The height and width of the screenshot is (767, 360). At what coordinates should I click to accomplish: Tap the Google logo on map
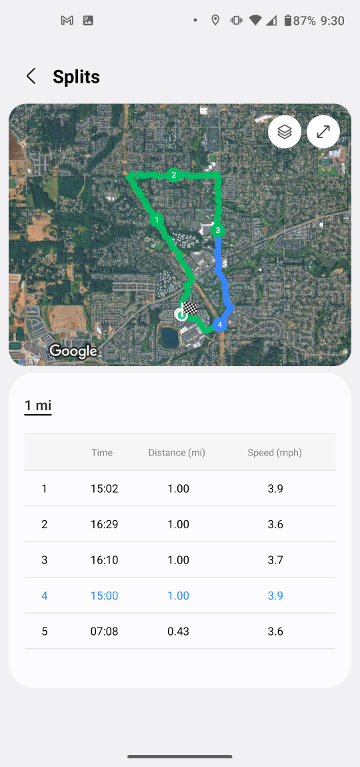(73, 351)
